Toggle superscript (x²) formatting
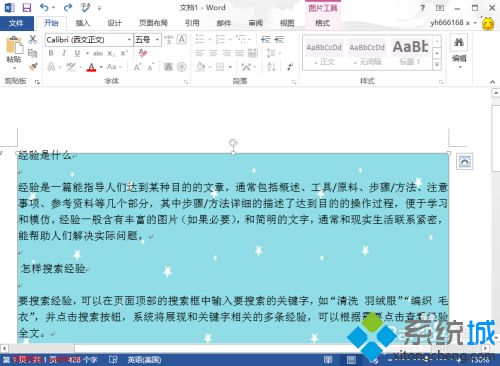The image size is (500, 366). tap(124, 53)
